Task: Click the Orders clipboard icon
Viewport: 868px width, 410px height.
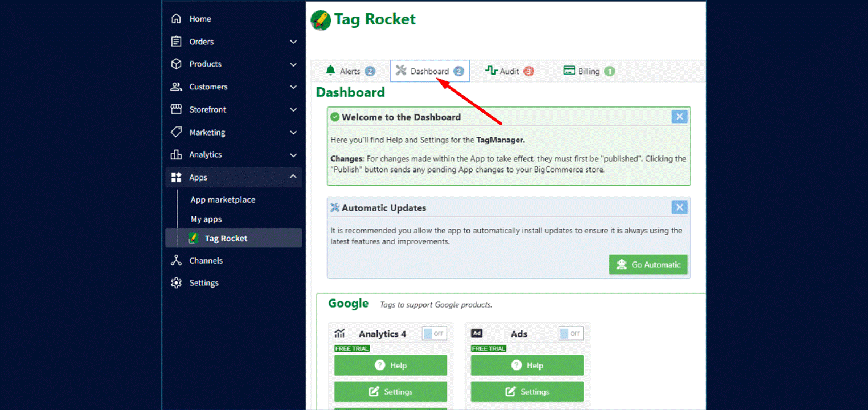Action: (177, 42)
